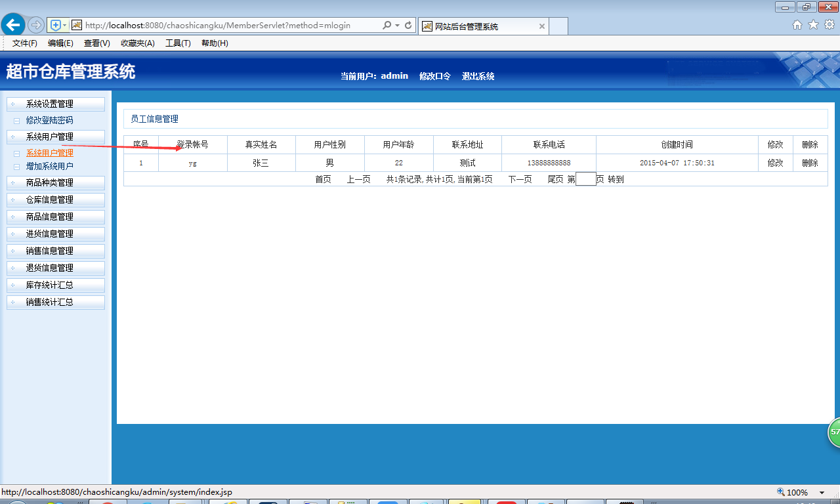The height and width of the screenshot is (504, 840).
Task: Expand the 系统用户管理 sidebar section header
Action: pos(55,136)
